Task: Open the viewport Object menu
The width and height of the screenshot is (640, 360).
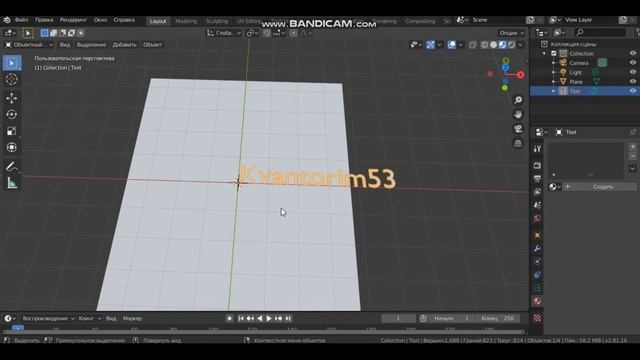Action: point(152,45)
